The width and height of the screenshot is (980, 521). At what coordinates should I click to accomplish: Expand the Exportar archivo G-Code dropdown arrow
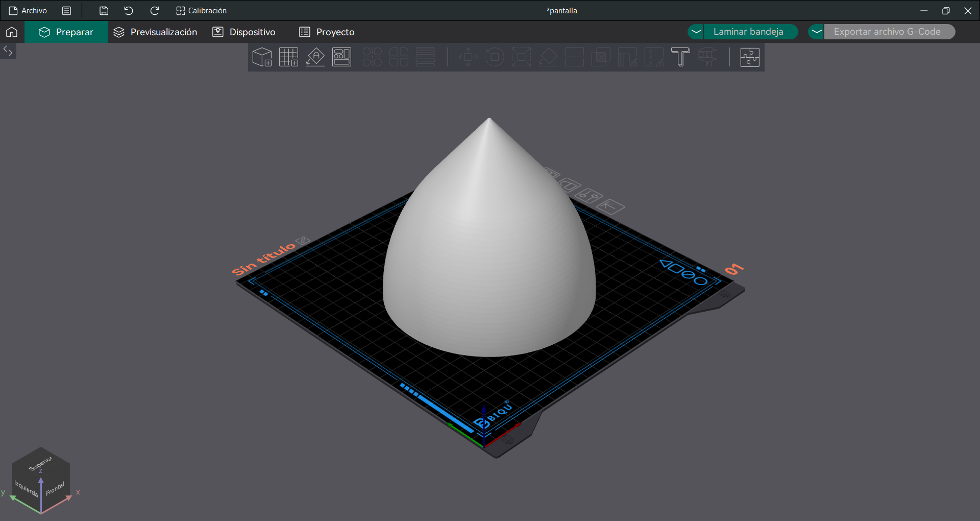pyautogui.click(x=816, y=32)
